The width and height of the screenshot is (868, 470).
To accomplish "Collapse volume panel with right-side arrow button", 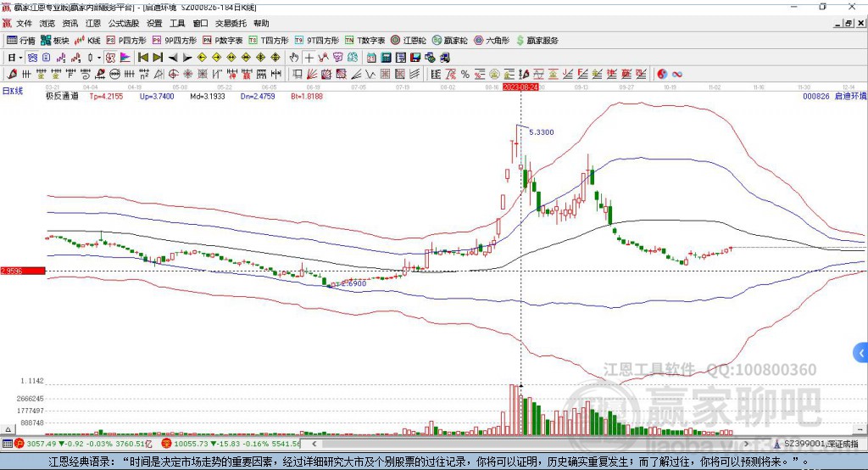I will pos(860,429).
